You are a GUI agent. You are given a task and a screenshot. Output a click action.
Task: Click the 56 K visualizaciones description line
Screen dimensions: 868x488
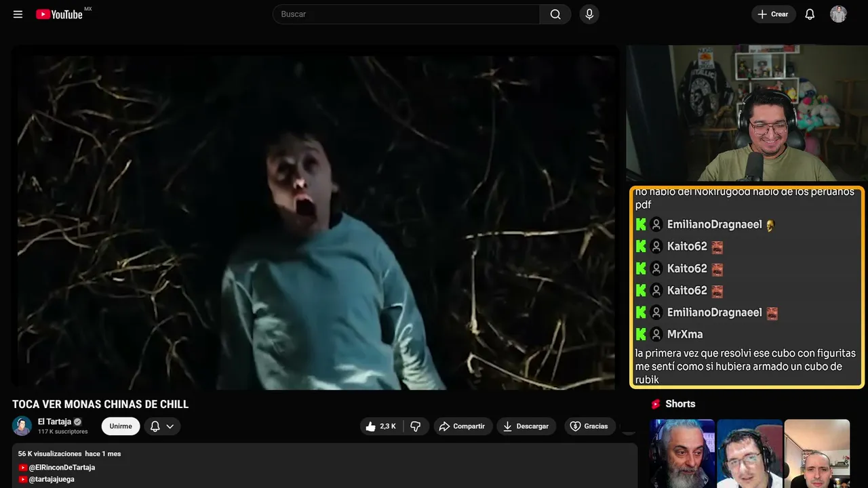pos(70,453)
